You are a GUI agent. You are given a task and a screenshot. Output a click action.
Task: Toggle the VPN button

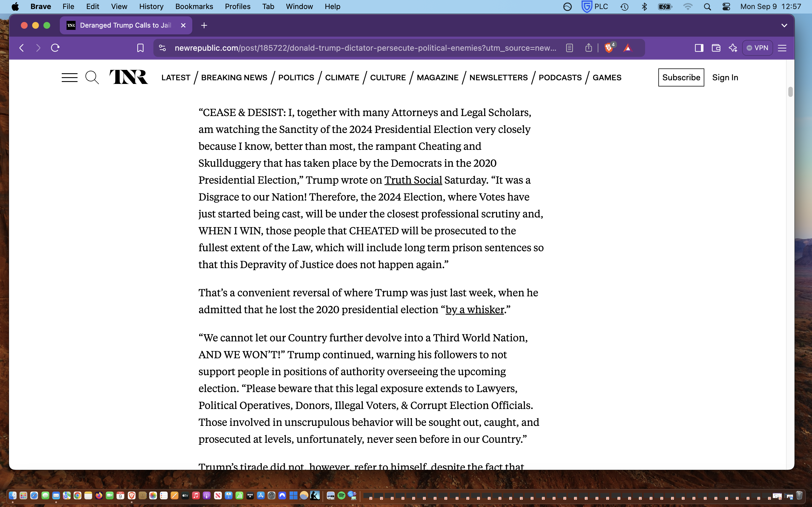[x=757, y=48]
